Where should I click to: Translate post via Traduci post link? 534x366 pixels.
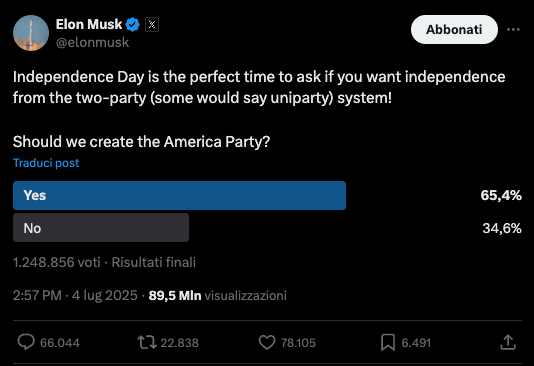[46, 163]
